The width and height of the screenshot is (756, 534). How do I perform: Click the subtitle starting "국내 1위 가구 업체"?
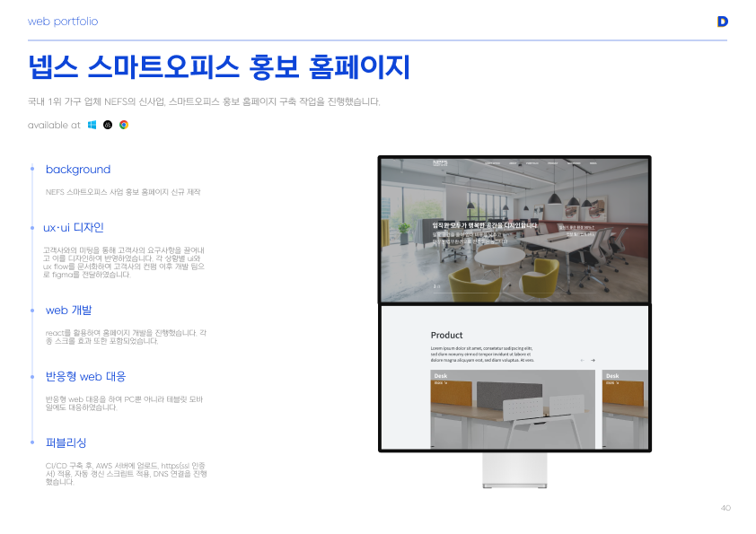click(204, 101)
